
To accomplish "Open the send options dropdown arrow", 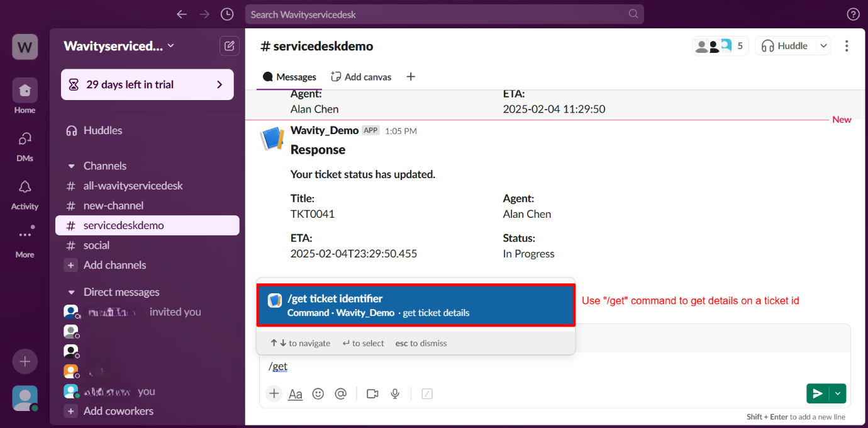I will (838, 393).
